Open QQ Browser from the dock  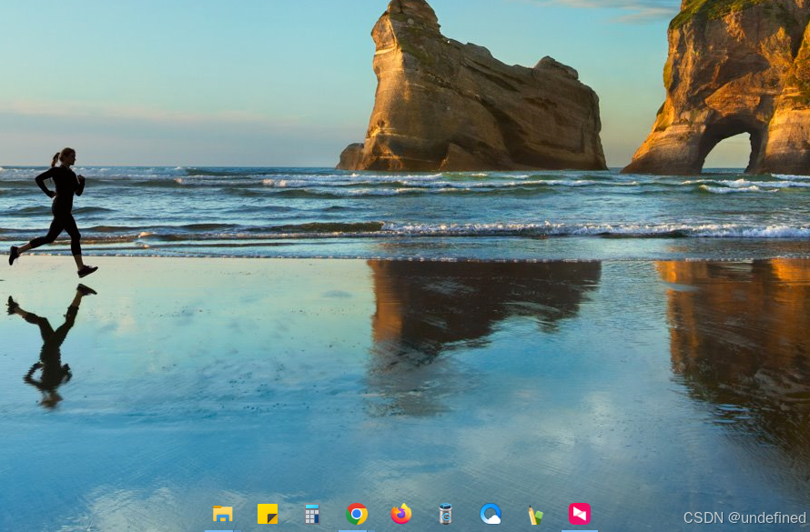(491, 515)
